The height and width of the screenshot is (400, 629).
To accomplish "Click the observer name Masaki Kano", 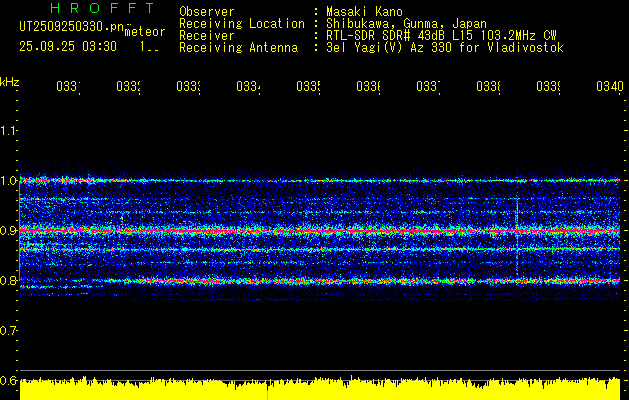I will (x=364, y=12).
